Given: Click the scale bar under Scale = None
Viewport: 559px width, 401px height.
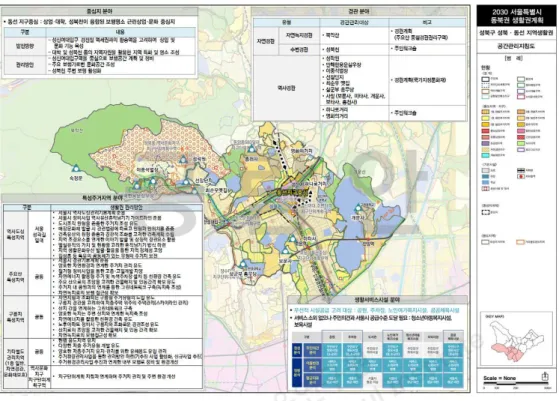Looking at the screenshot, I should tap(515, 384).
